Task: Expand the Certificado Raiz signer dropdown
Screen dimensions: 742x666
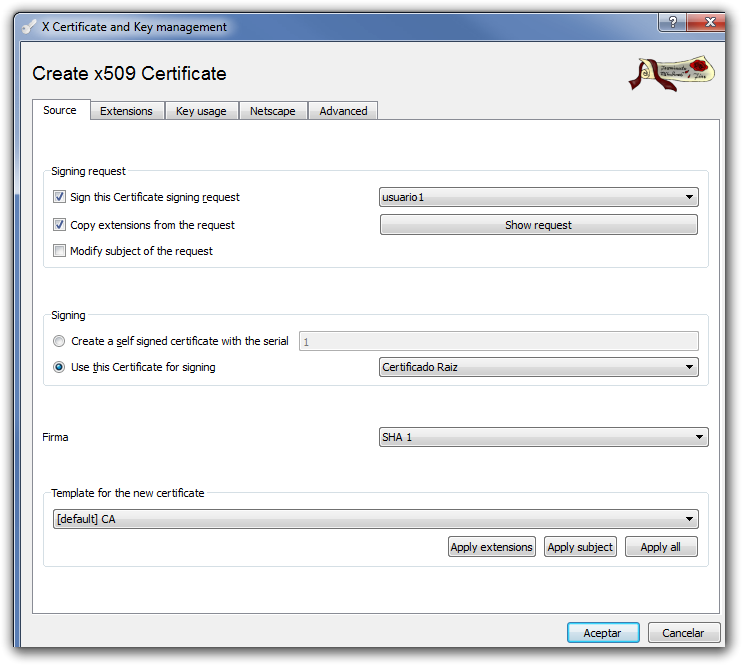Action: [538, 367]
